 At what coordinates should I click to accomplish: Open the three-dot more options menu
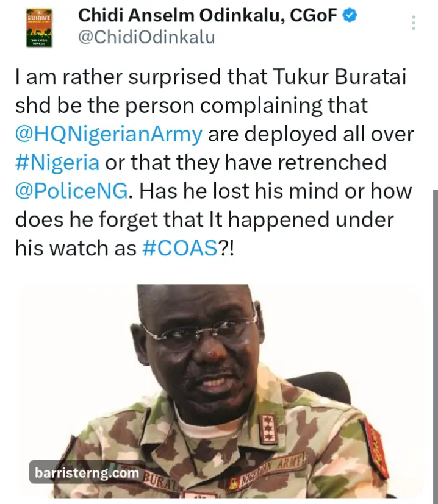[x=414, y=23]
